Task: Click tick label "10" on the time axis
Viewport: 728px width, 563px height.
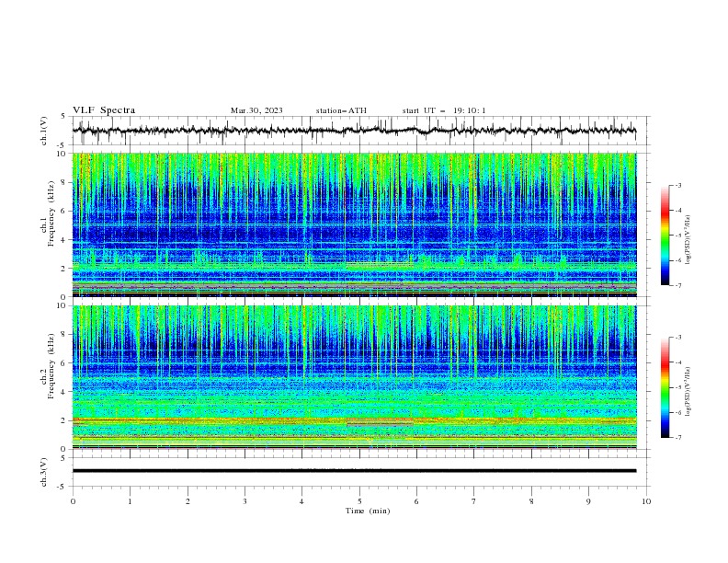Action: pyautogui.click(x=646, y=501)
